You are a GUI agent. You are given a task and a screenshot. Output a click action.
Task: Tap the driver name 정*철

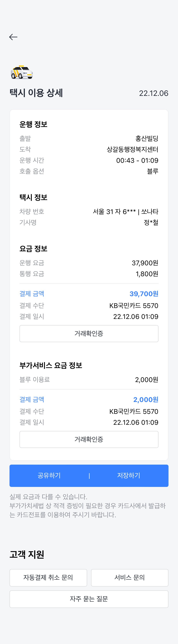[151, 223]
